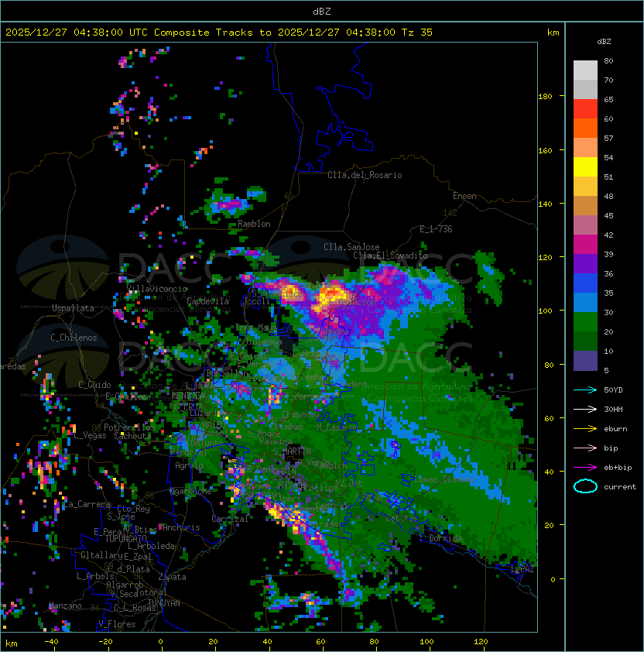Click the 'TUPUNGATO' map label
Screen dimensions: 644x652
(126, 539)
